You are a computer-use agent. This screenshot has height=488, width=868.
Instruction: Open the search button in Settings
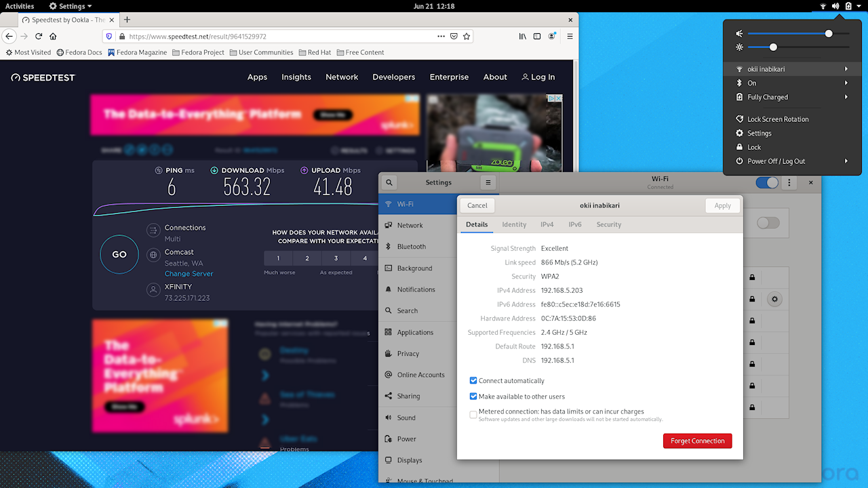tap(389, 182)
